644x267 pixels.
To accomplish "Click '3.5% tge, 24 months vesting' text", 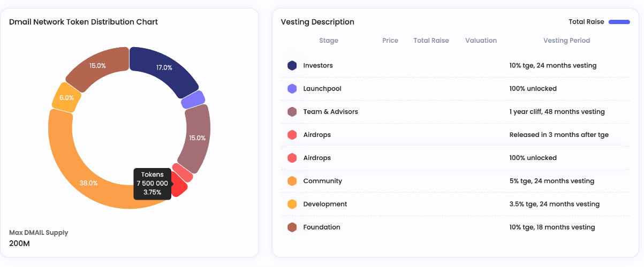I will point(555,204).
